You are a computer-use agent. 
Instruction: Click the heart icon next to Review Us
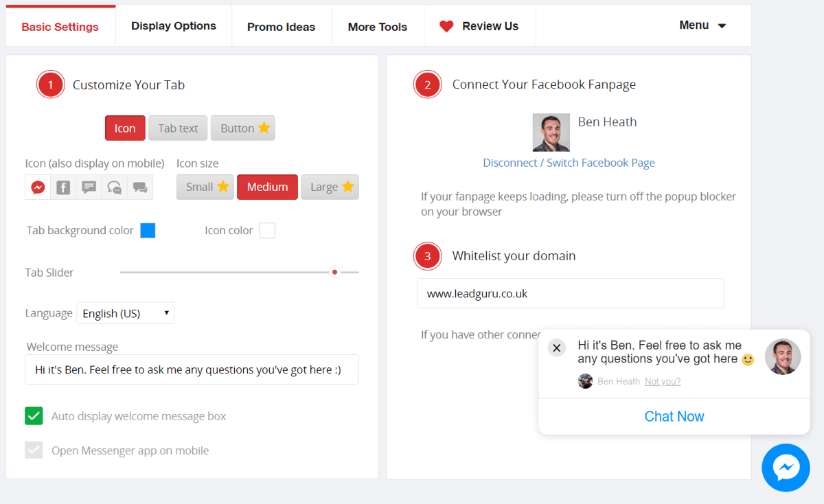pyautogui.click(x=447, y=25)
